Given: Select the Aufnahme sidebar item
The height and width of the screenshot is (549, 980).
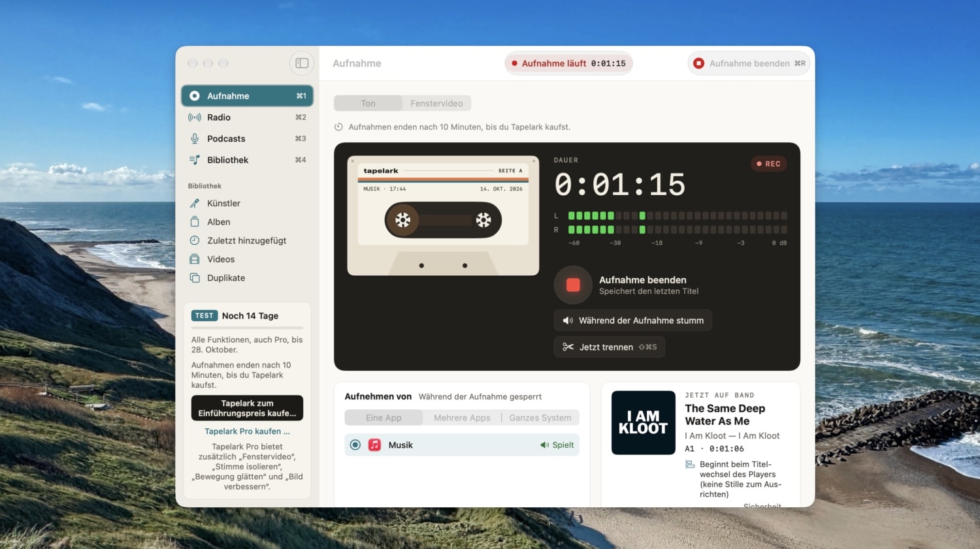Looking at the screenshot, I should click(247, 96).
